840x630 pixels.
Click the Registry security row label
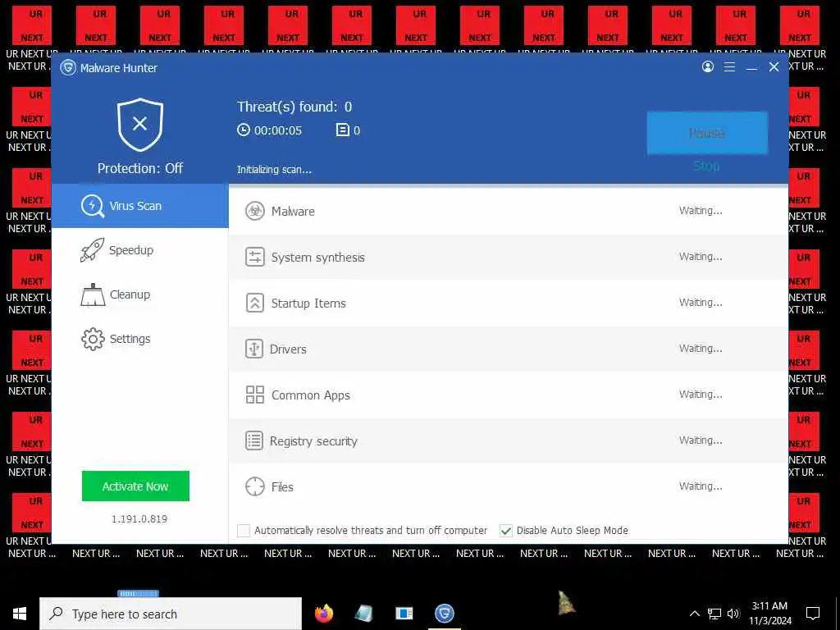(x=313, y=441)
